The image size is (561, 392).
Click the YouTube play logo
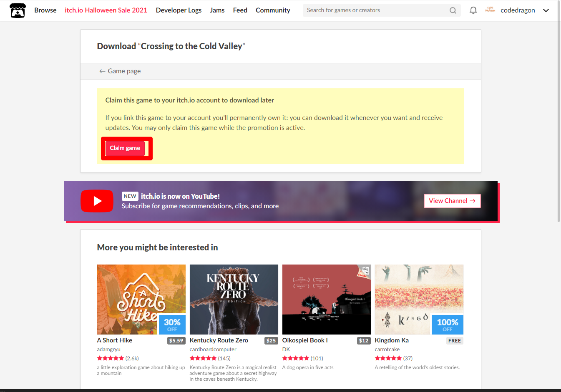click(97, 201)
